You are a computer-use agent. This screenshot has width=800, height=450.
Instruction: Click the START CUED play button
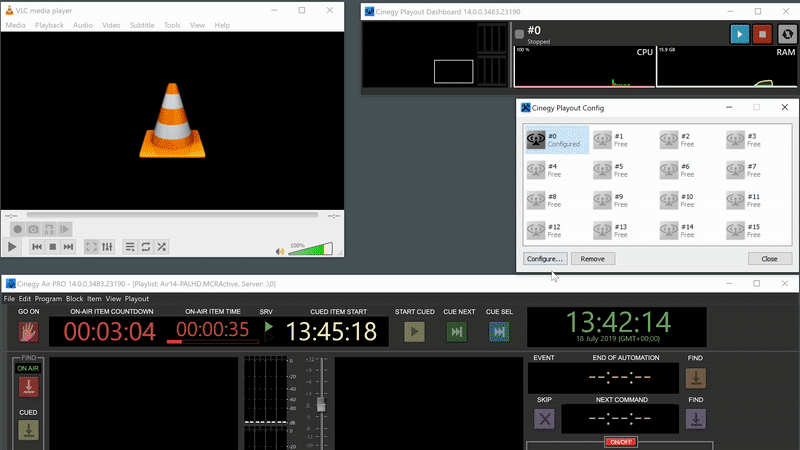click(414, 332)
